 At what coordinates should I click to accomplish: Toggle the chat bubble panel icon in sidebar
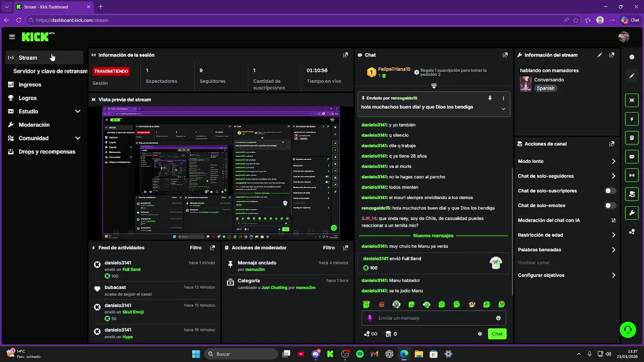(x=632, y=157)
